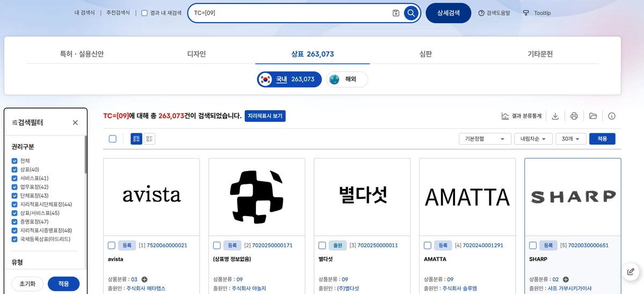This screenshot has height=294, width=644.
Task: Uncheck the 상표/서비스표(45) filter
Action: 14,213
